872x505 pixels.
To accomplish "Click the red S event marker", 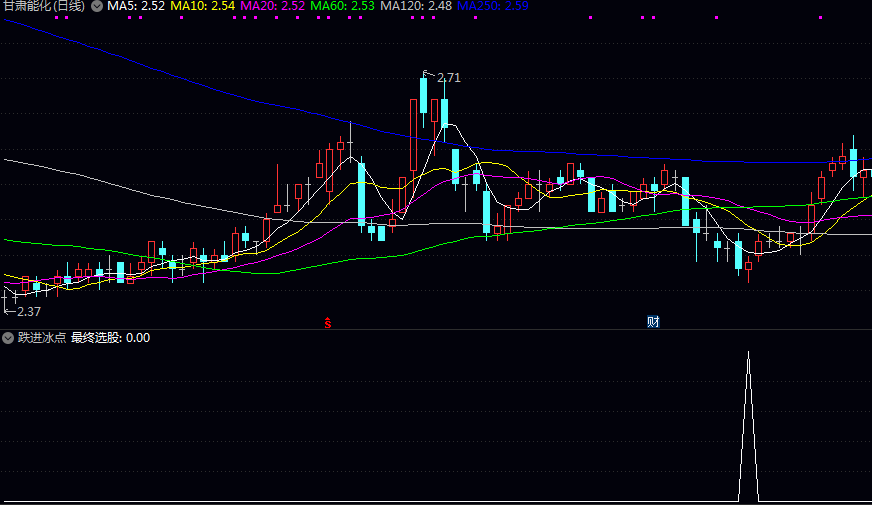I will click(x=327, y=322).
